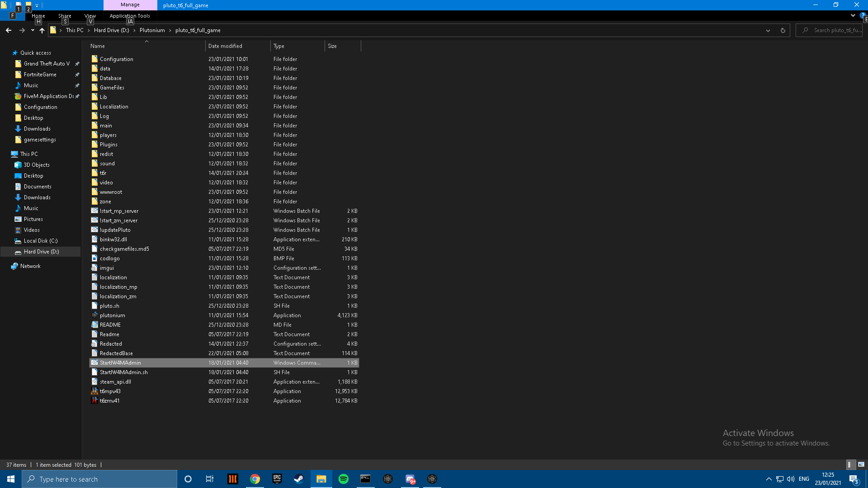Screen dimensions: 868x488
Task: Click Plutonium in the breadcrumb path
Action: coord(152,30)
